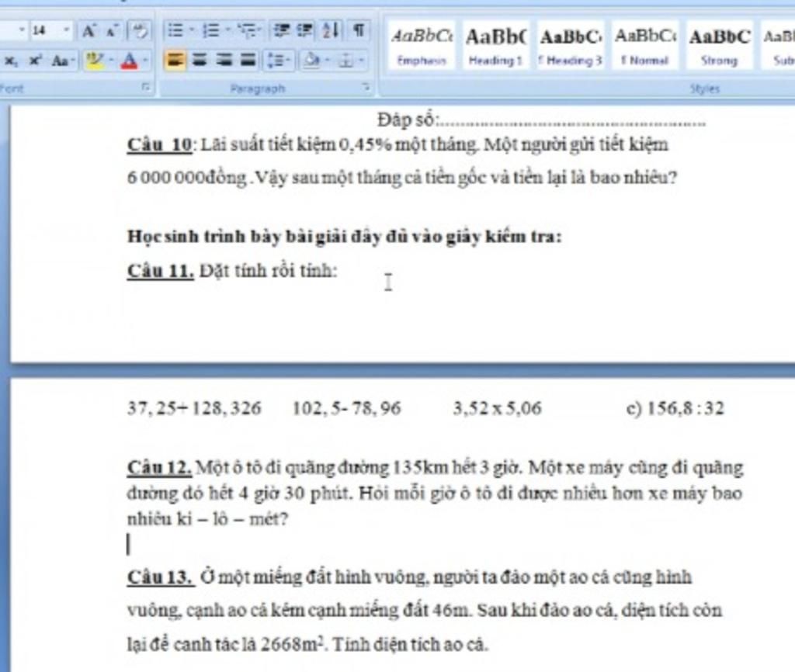Expand the font color dropdown arrow

coord(145,61)
